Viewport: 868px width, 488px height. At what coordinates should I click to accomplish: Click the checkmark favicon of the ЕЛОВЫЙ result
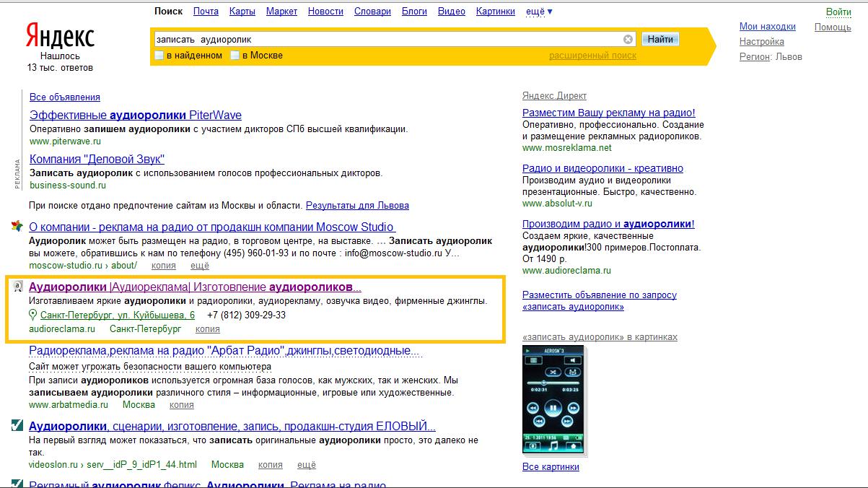coord(18,426)
